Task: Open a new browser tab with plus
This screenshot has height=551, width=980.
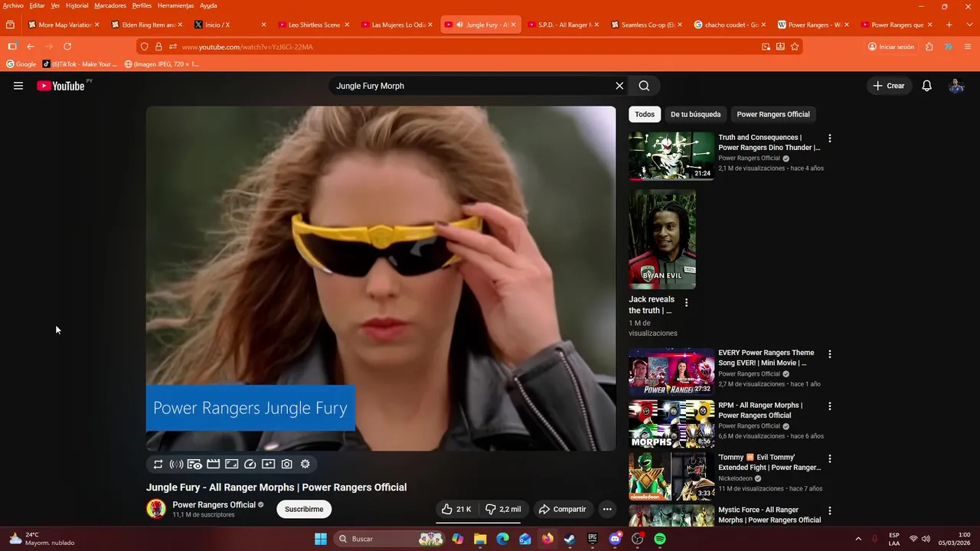Action: pos(949,24)
